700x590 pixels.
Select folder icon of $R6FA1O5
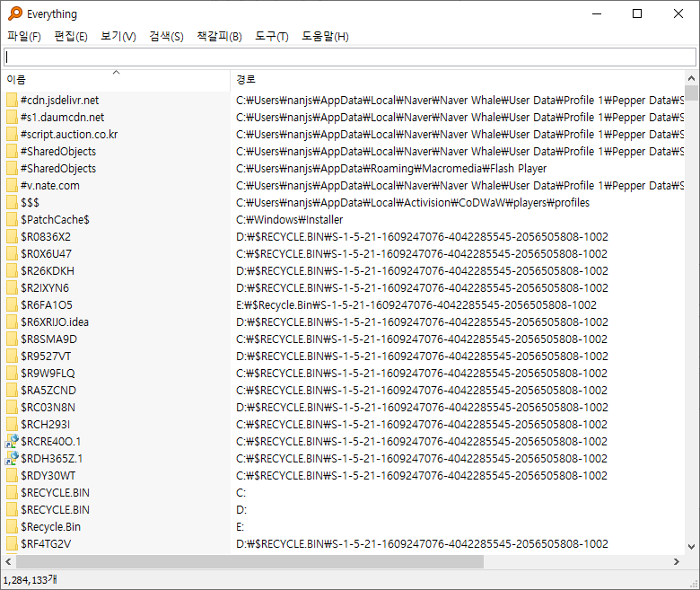(12, 304)
